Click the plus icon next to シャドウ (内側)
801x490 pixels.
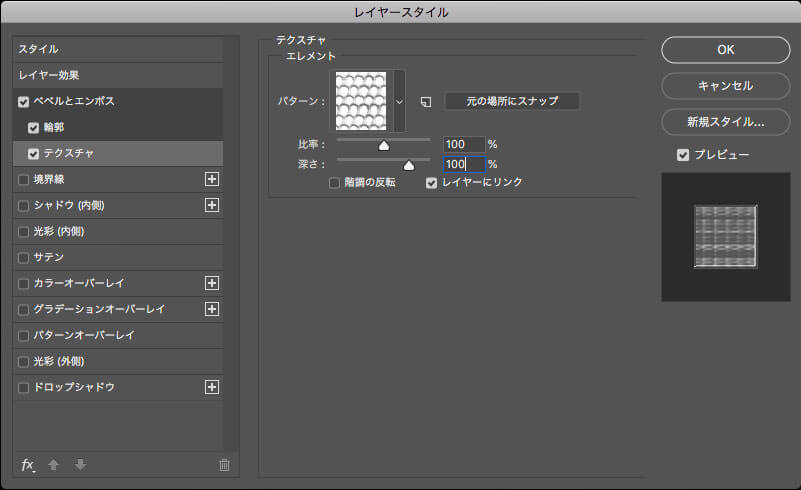pyautogui.click(x=212, y=205)
